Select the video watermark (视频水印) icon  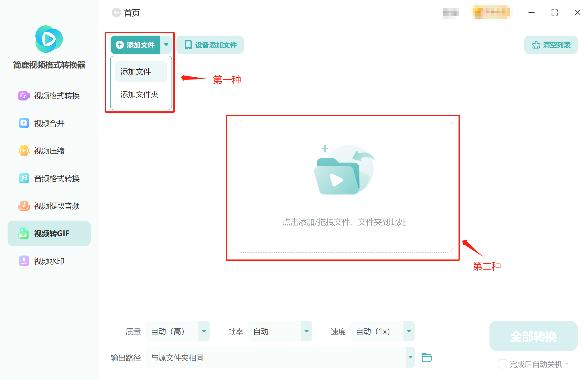[x=24, y=261]
